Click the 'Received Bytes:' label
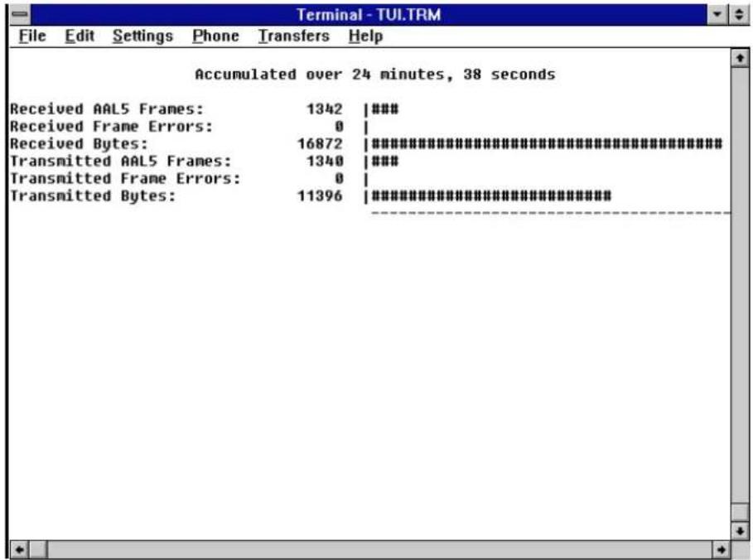Screen dimensions: 753x560 (79, 143)
